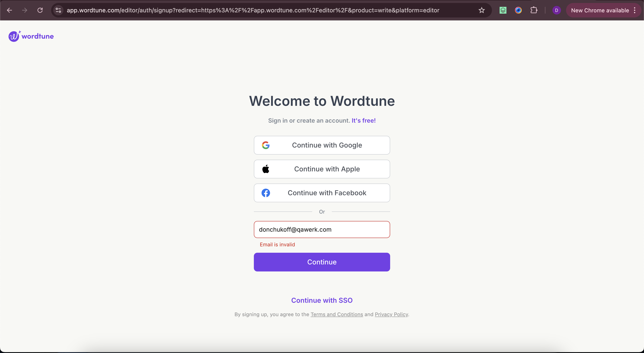Click New Chrome available update chip

coord(600,10)
